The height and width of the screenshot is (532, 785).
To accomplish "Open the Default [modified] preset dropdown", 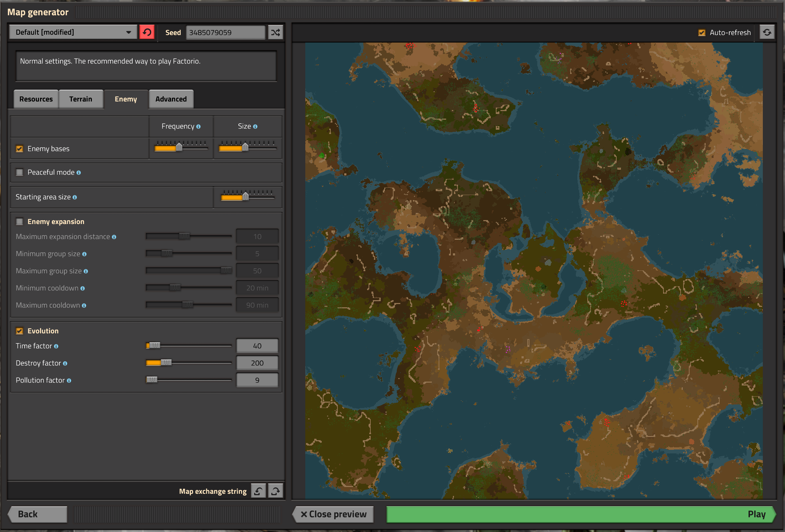I will [x=73, y=32].
